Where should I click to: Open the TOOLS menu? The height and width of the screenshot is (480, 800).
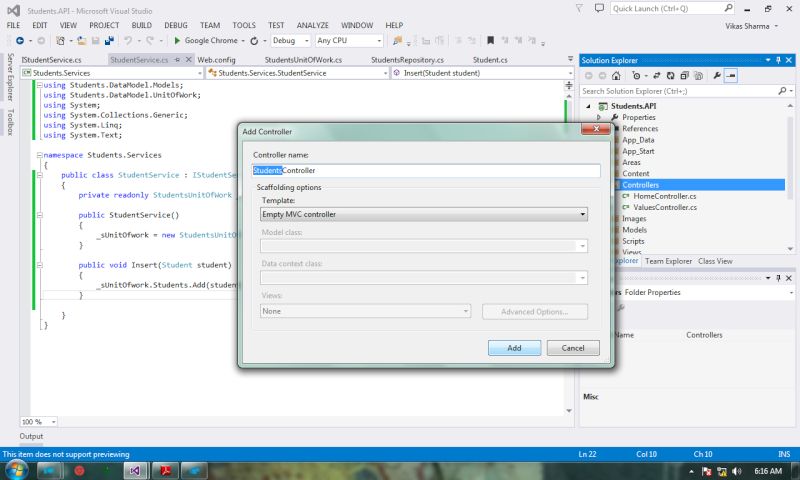[244, 25]
